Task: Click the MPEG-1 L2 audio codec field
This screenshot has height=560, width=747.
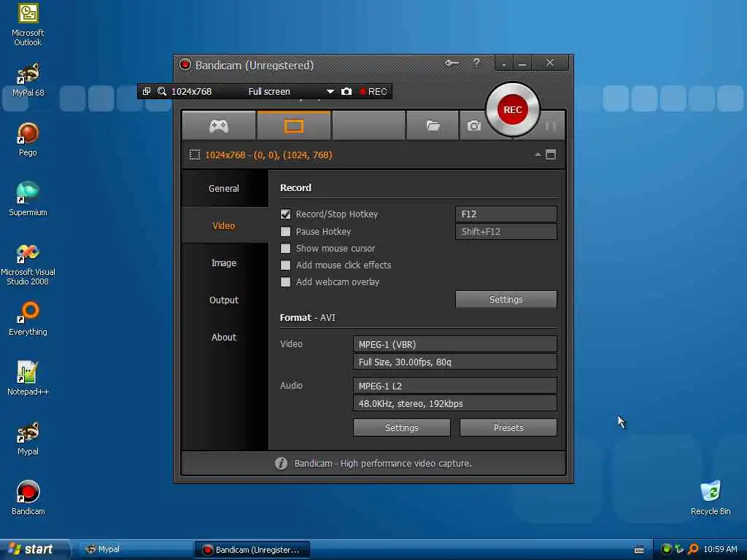Action: point(455,386)
